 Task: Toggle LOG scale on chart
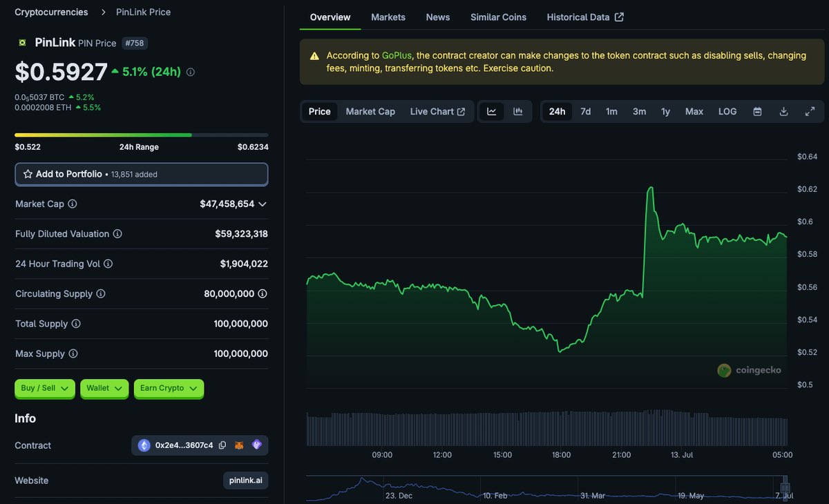pyautogui.click(x=727, y=111)
